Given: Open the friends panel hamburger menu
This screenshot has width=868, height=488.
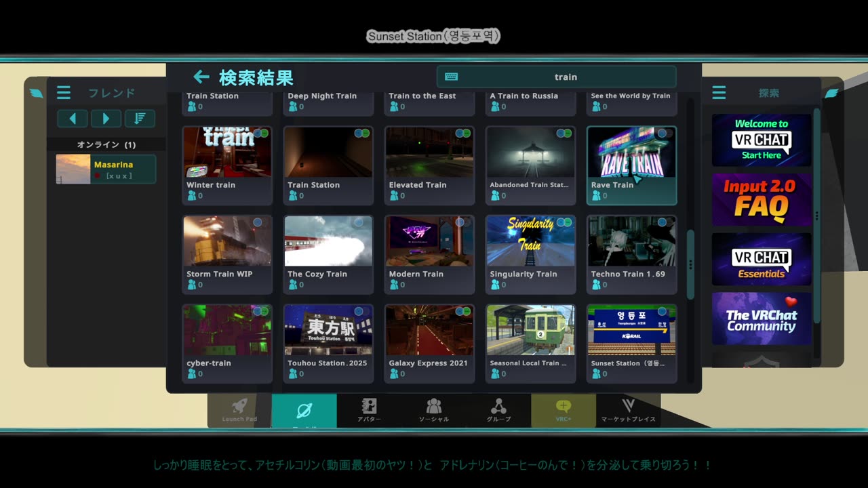Looking at the screenshot, I should pyautogui.click(x=64, y=93).
